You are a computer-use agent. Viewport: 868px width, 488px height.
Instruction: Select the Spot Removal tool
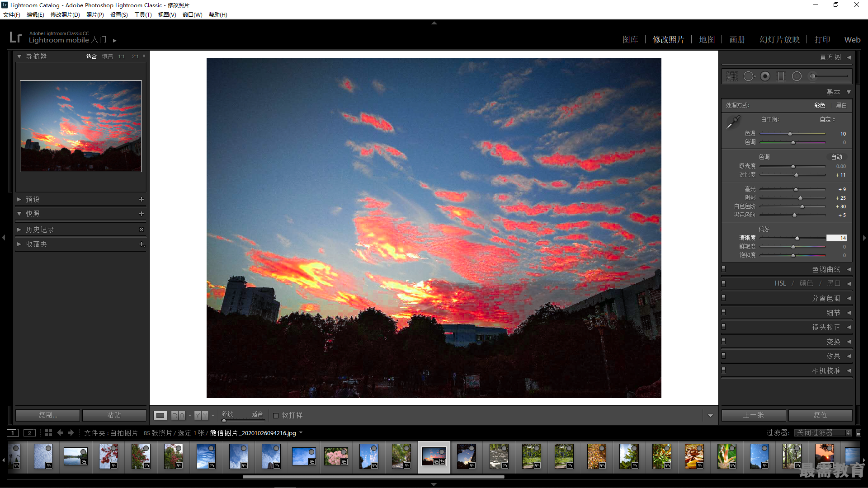(x=749, y=76)
